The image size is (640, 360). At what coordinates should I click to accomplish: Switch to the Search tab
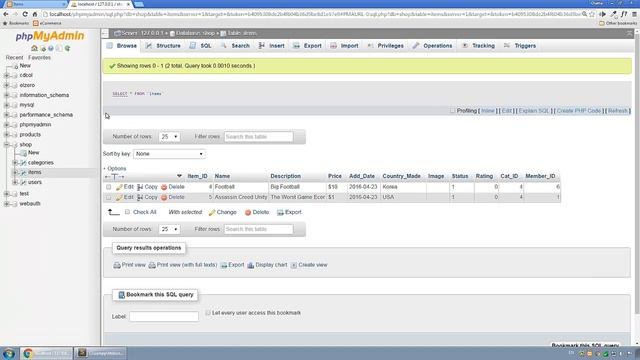(236, 46)
